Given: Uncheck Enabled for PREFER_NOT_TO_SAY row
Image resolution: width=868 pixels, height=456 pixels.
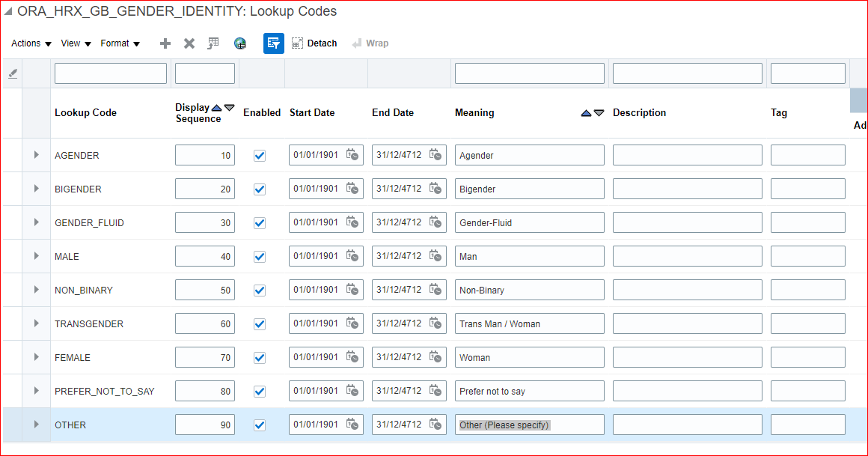Looking at the screenshot, I should pyautogui.click(x=259, y=391).
